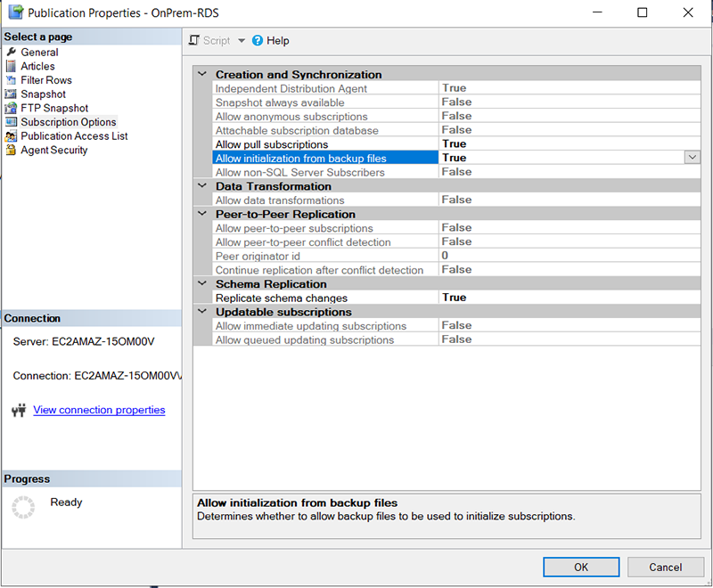Click the Agent Security page icon
Image resolution: width=713 pixels, height=588 pixels.
[x=12, y=151]
